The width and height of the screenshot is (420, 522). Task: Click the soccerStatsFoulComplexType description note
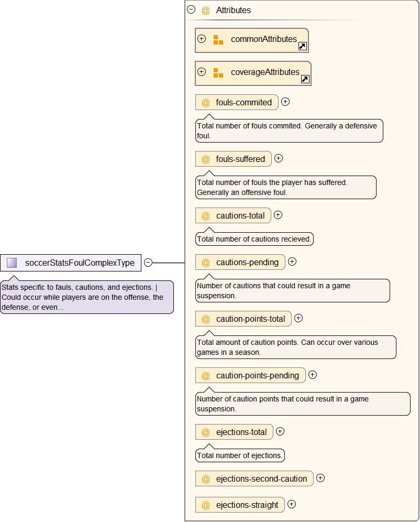coord(86,297)
